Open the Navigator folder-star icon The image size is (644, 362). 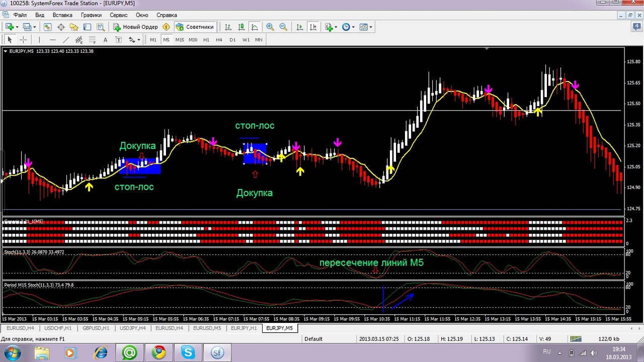coord(74,27)
